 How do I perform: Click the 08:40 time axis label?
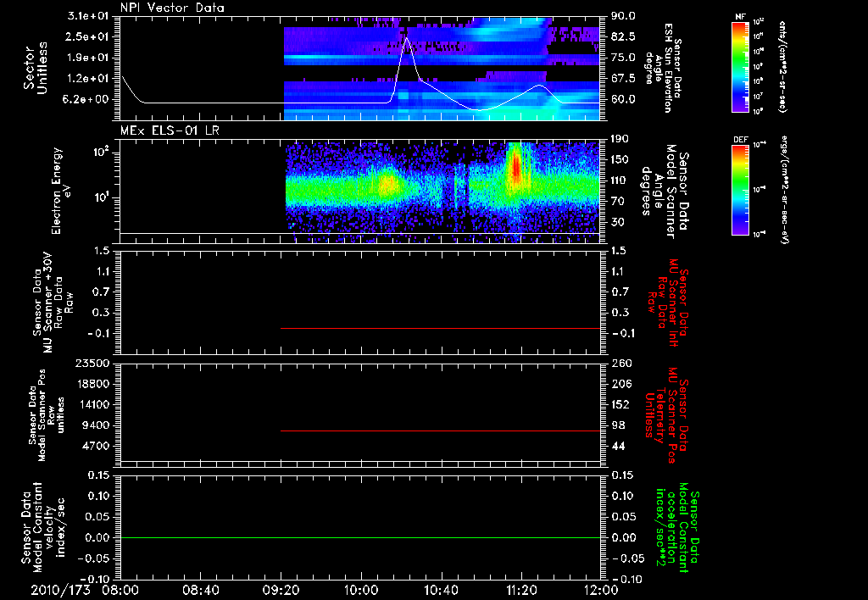coord(201,590)
